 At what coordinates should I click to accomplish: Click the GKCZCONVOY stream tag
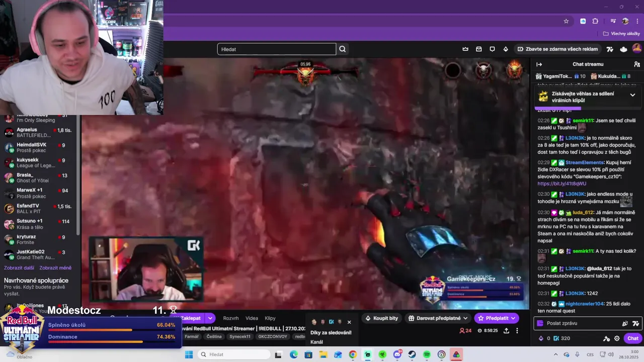[x=273, y=337]
